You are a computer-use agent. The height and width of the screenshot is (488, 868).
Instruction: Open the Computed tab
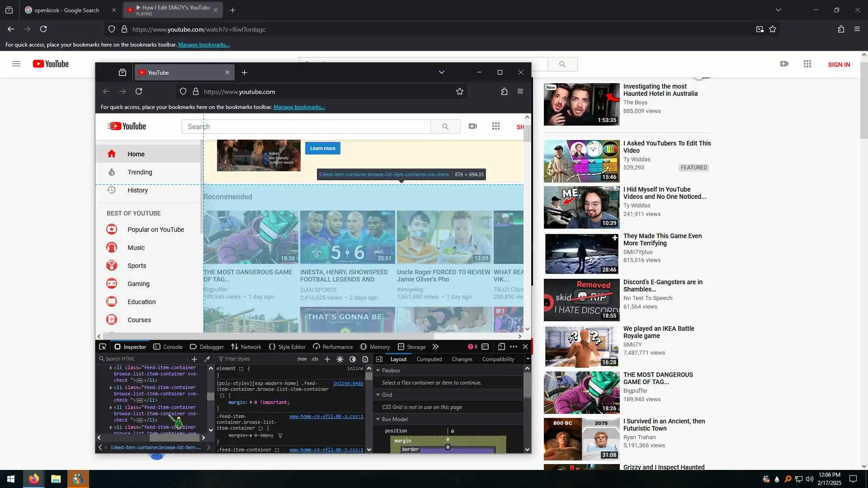pos(429,359)
